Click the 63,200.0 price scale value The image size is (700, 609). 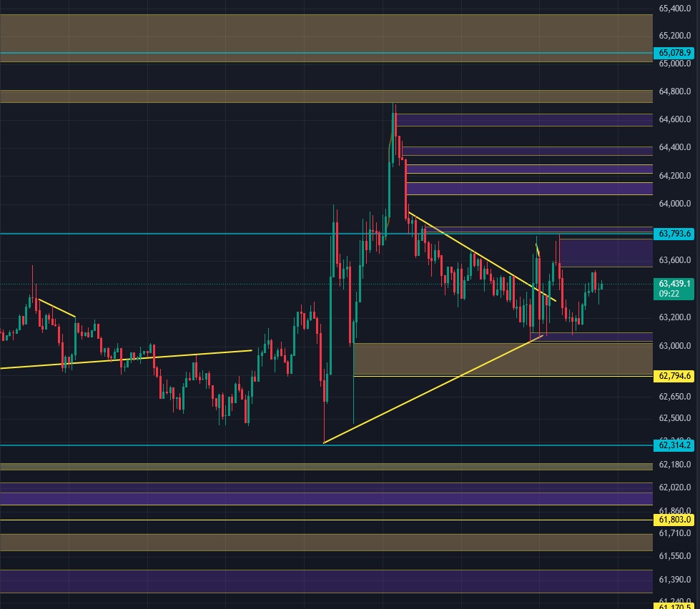pyautogui.click(x=674, y=317)
